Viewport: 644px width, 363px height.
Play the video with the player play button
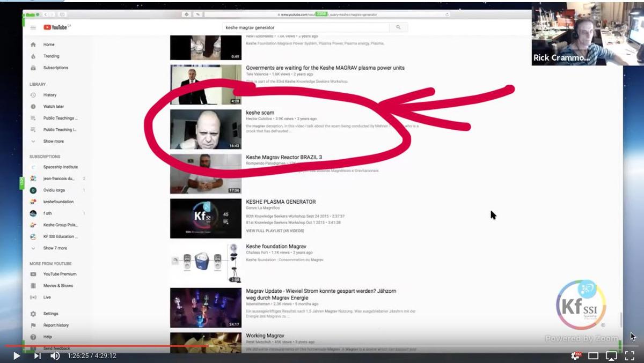coord(16,355)
